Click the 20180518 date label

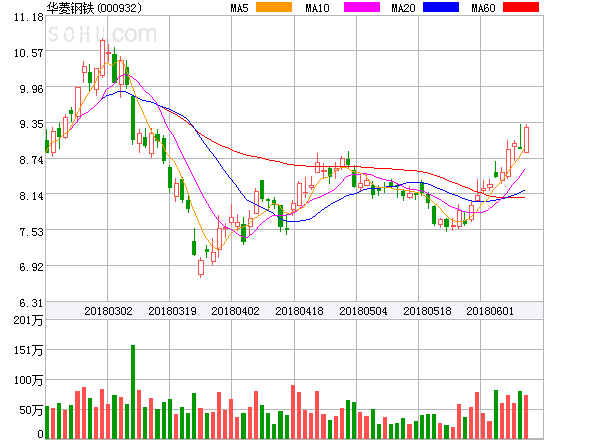point(427,311)
